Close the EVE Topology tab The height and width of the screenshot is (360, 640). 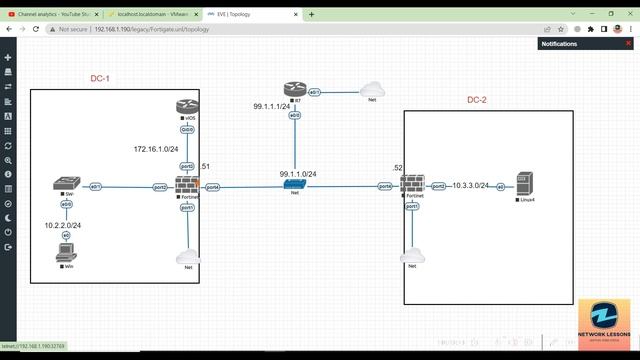[x=296, y=14]
